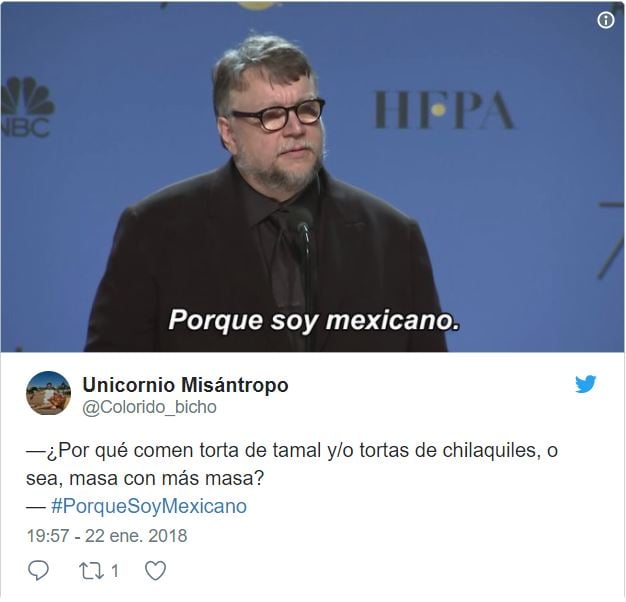Retweet with the arrows icon
This screenshot has width=626, height=602.
tap(91, 571)
